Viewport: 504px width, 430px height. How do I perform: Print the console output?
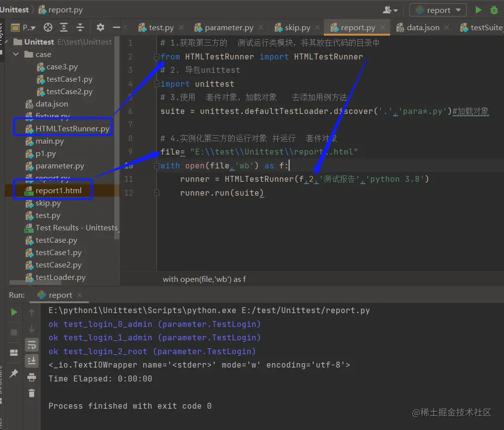(x=32, y=377)
